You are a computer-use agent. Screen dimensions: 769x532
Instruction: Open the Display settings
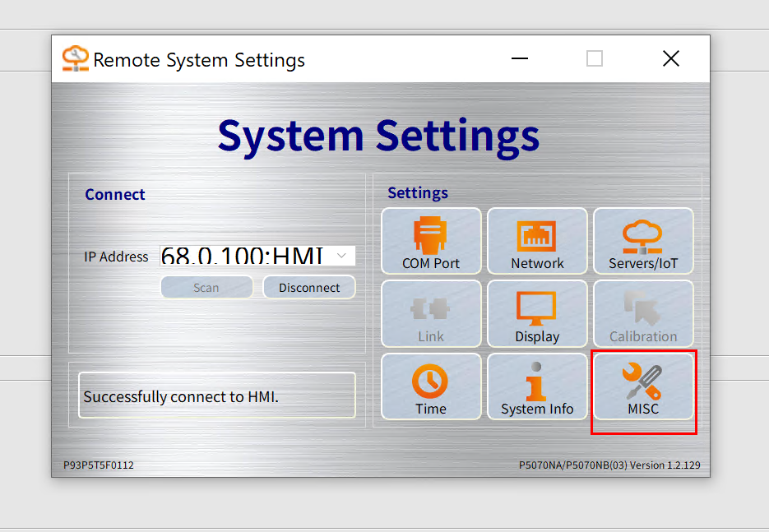click(537, 313)
